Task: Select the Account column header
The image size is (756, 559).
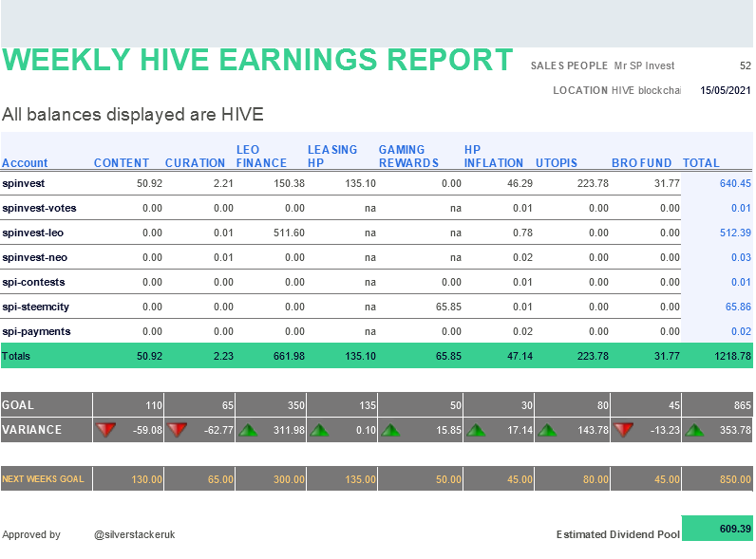Action: coord(25,163)
